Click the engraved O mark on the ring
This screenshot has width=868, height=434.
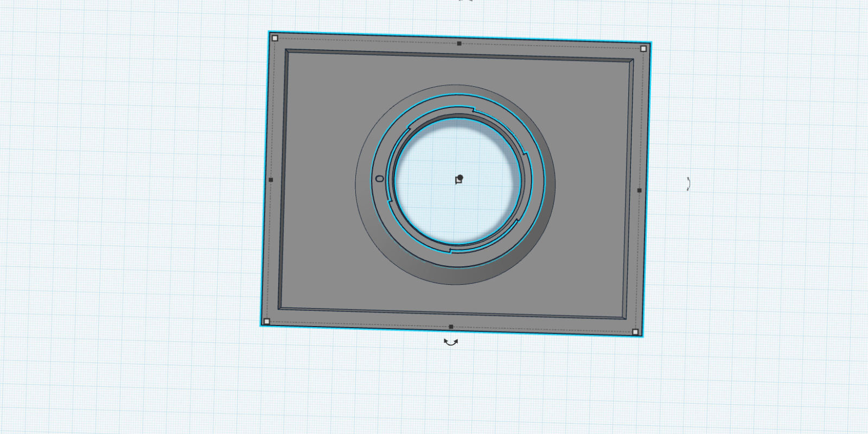[x=380, y=178]
